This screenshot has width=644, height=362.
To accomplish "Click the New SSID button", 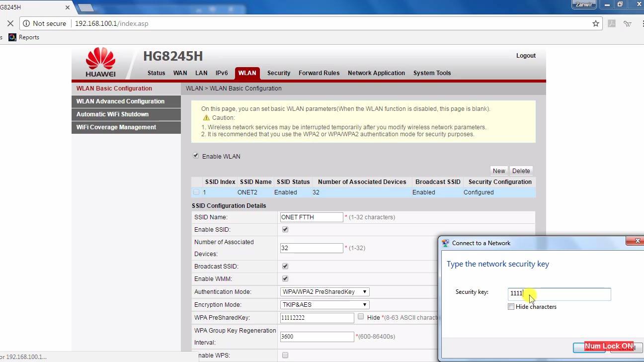I will [499, 171].
